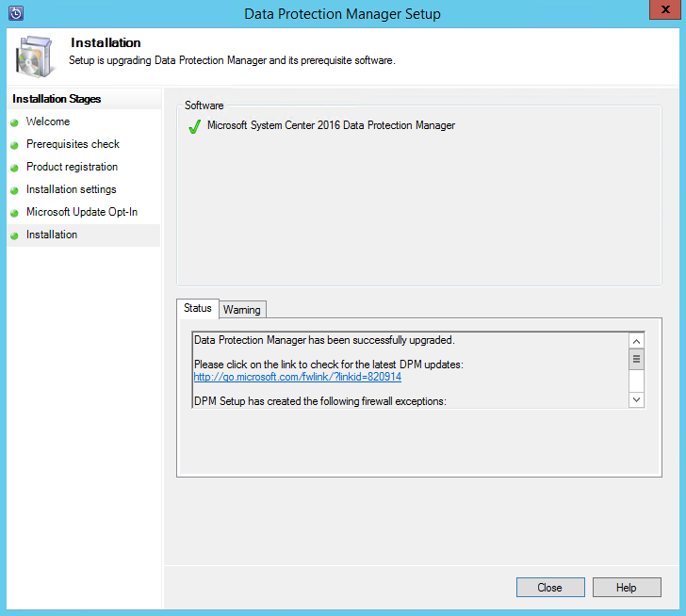Click green bullet next to Prerequisites check
The height and width of the screenshot is (616, 686).
pyautogui.click(x=14, y=146)
